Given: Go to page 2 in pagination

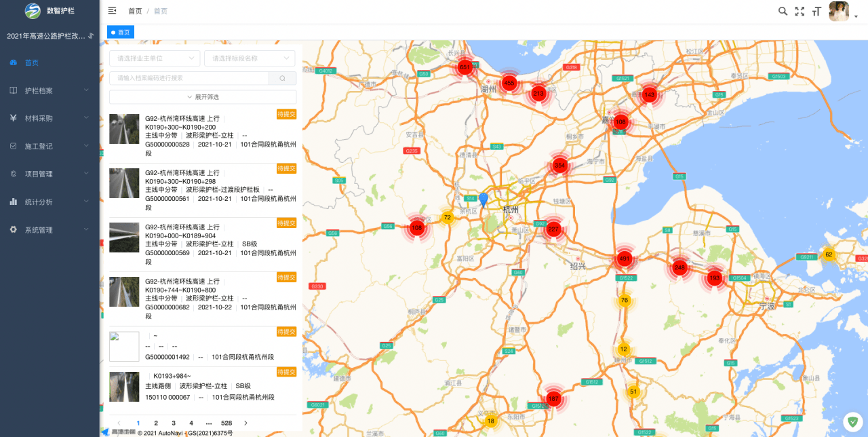Looking at the screenshot, I should [x=156, y=423].
